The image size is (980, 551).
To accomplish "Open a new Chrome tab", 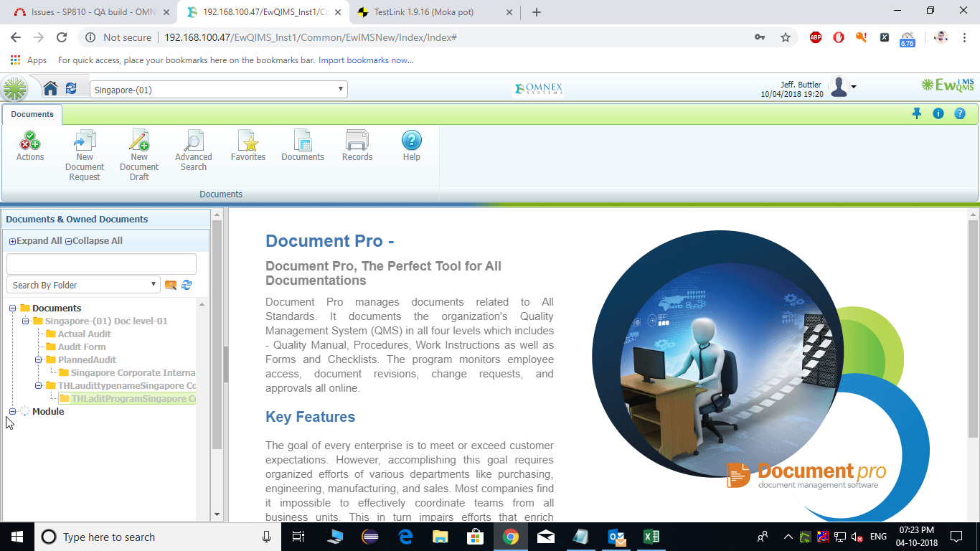I will (x=537, y=12).
